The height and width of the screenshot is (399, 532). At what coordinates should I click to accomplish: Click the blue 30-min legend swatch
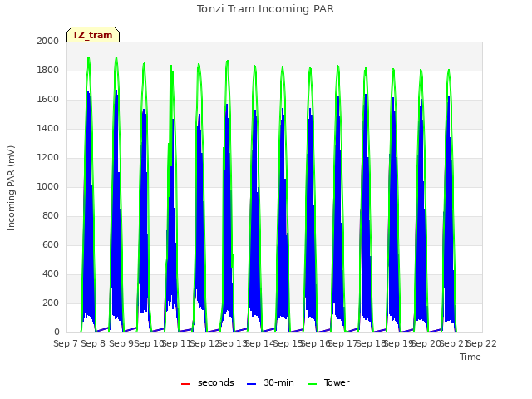(251, 384)
